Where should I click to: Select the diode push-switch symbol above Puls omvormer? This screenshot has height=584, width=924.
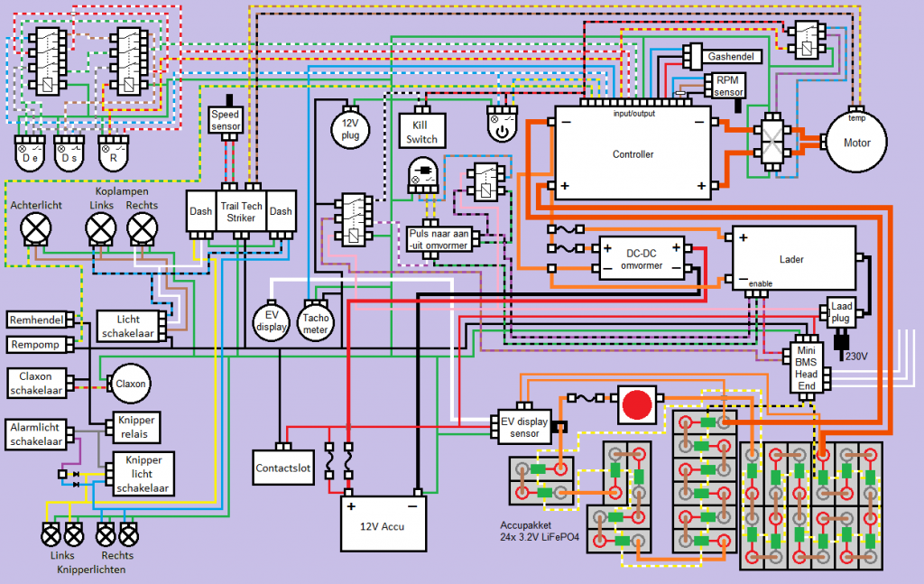pos(423,176)
